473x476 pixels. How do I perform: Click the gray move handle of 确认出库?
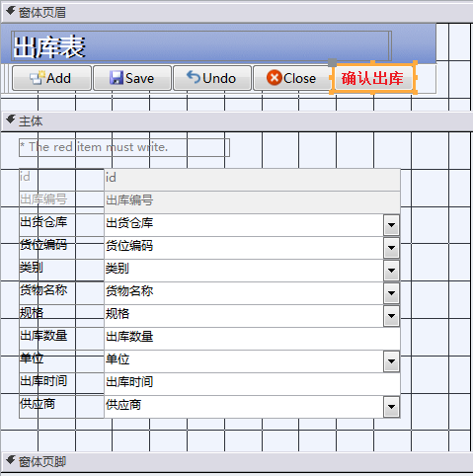333,62
